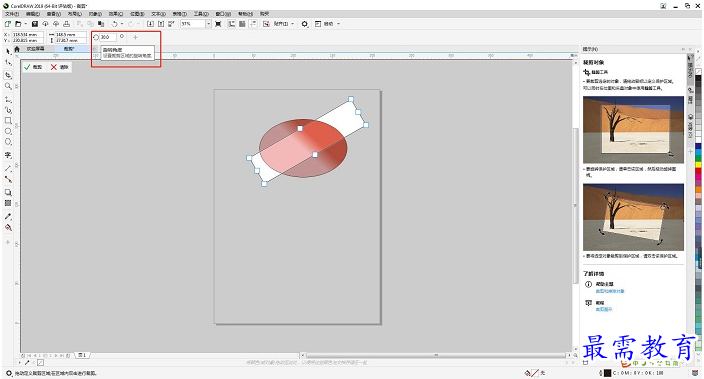Viewport: 704px width, 379px height.
Task: Click the New document icon
Action: coord(8,24)
